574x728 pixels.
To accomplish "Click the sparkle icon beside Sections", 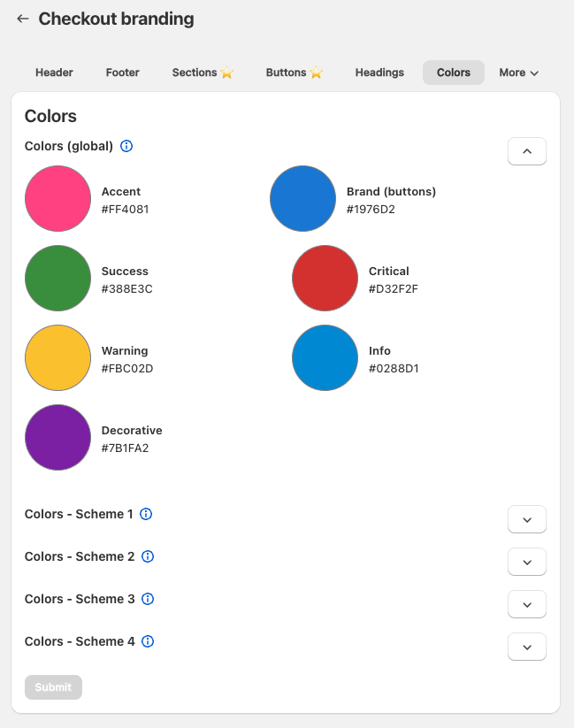I will (225, 73).
